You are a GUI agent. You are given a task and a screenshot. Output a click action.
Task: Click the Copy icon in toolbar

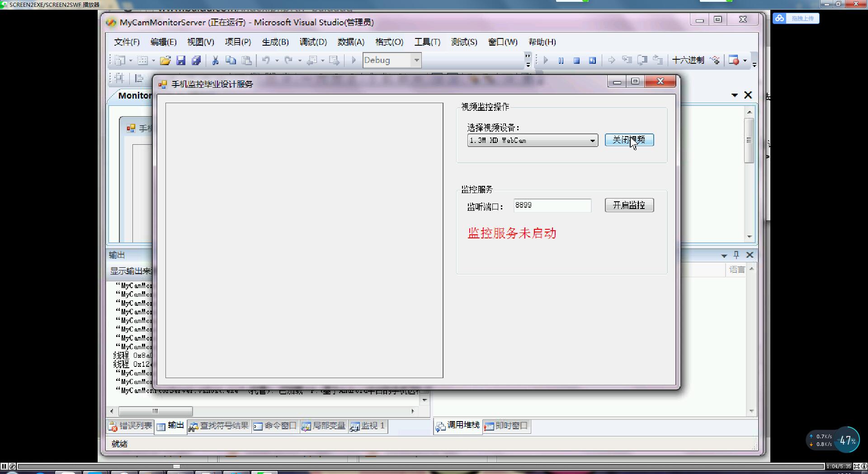231,60
